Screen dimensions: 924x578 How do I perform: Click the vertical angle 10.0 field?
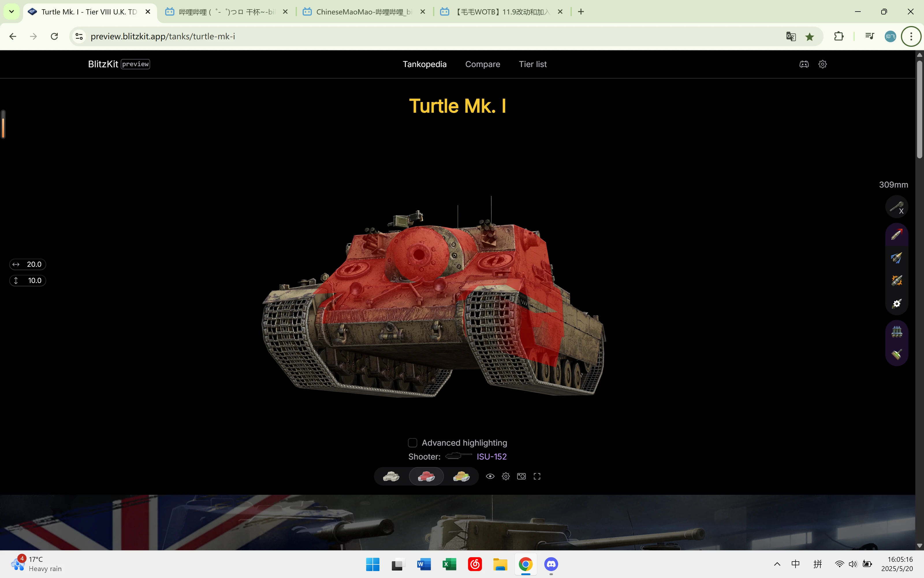(27, 281)
